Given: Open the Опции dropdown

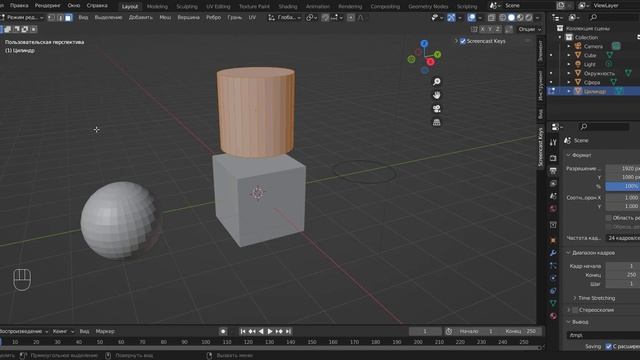Looking at the screenshot, I should coord(529,29).
